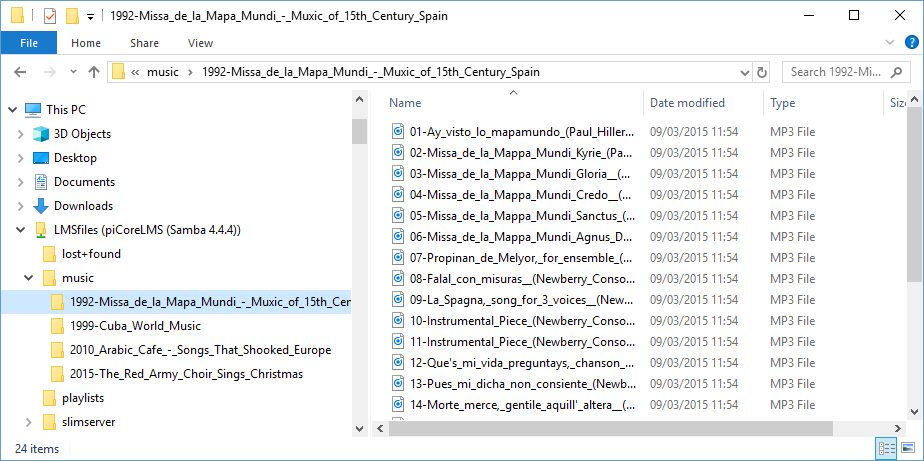Select the 2010_Arabic_Cafe folder in tree
The height and width of the screenshot is (461, 924).
[200, 350]
